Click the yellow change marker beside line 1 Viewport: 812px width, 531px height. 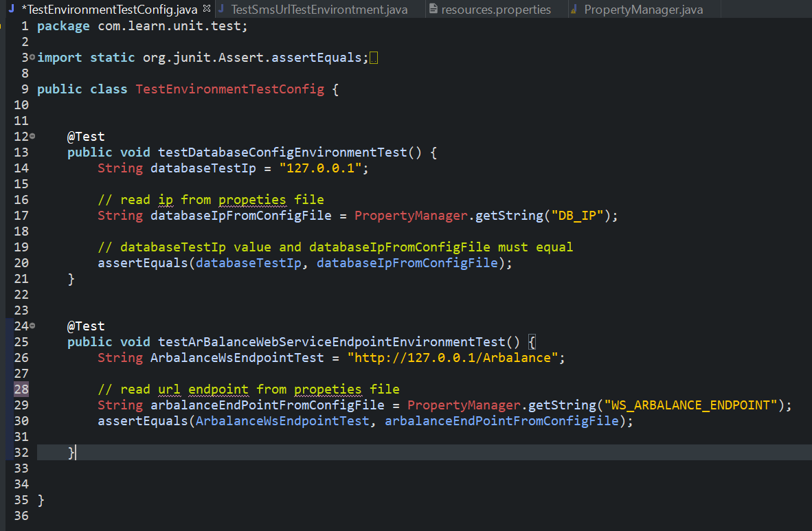[3, 25]
